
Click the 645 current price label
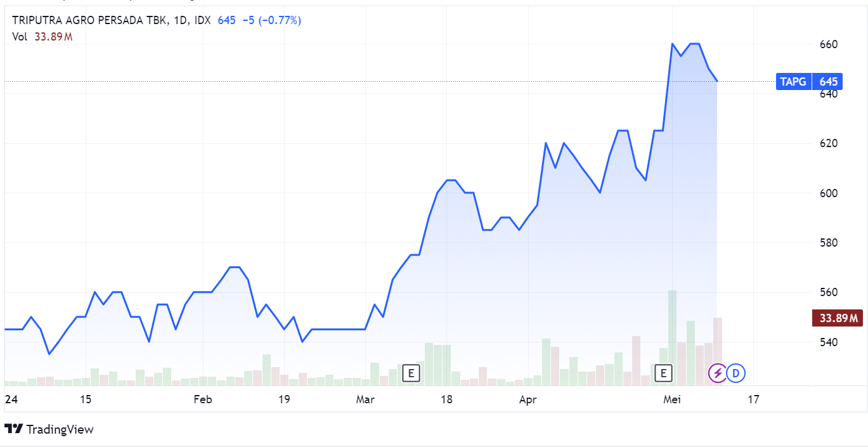(x=829, y=82)
